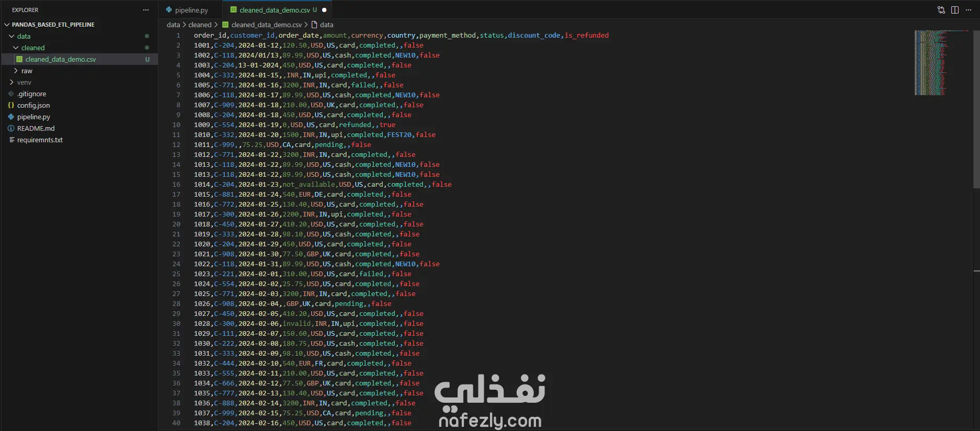Screen dimensions: 980x431
Task: Click the file symbol icon before breadcrumb data
Action: [314, 25]
